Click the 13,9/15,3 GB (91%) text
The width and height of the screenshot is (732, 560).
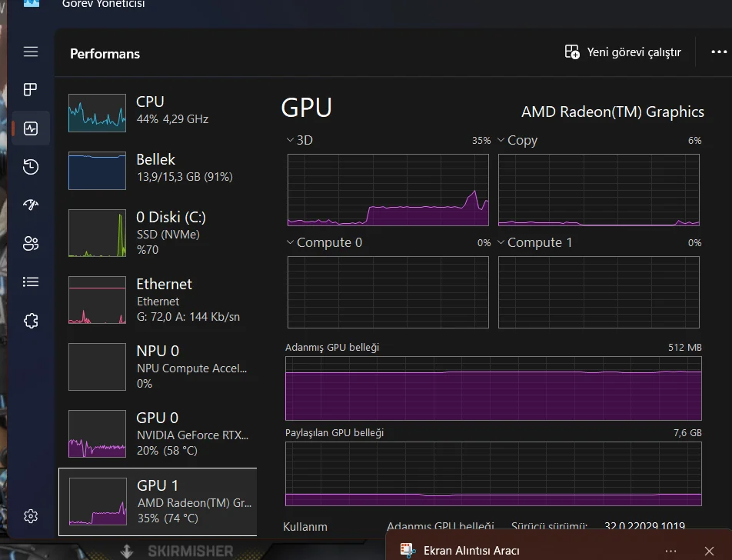pyautogui.click(x=185, y=177)
